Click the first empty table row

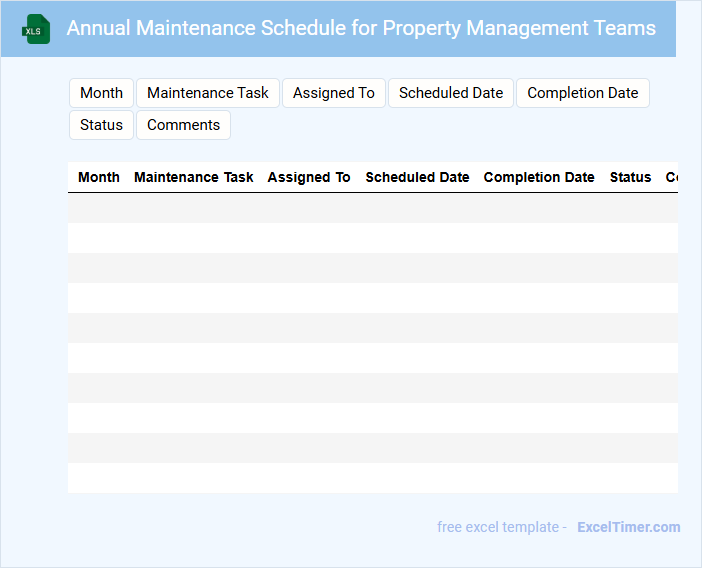372,208
